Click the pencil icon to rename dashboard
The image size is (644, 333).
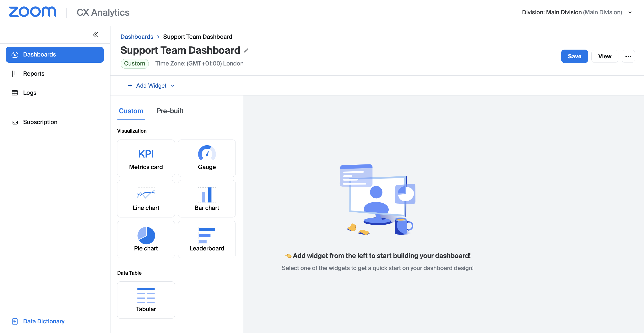click(246, 51)
